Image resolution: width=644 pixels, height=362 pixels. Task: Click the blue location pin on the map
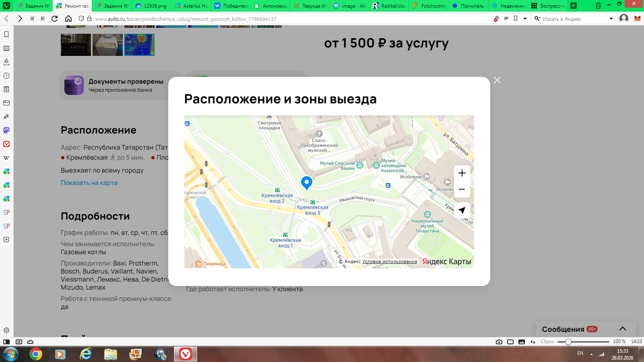tap(307, 183)
